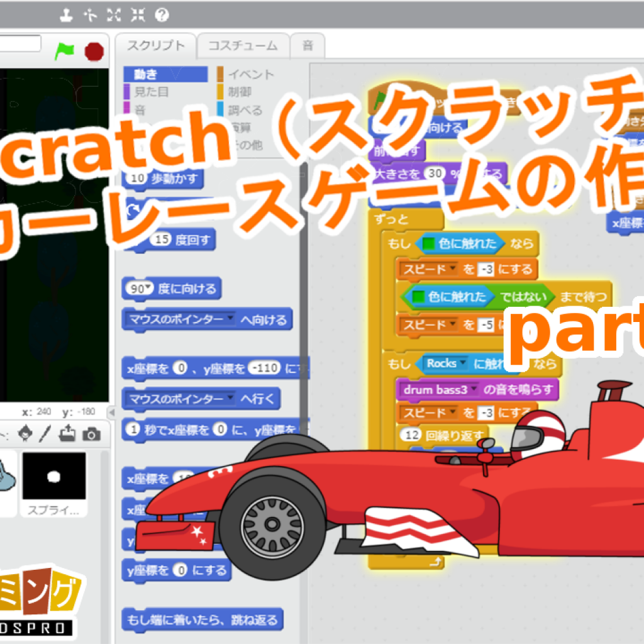Open the drum bass3 sound dropdown

[x=473, y=389]
